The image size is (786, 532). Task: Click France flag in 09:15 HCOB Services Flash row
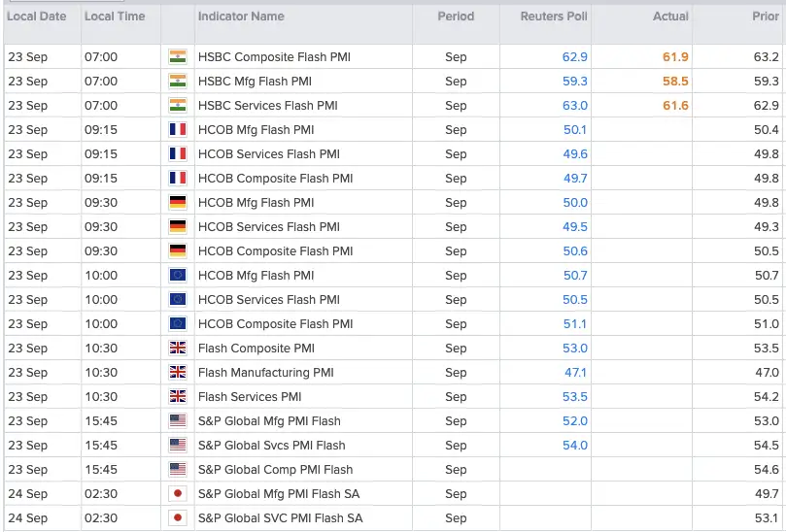click(x=178, y=153)
